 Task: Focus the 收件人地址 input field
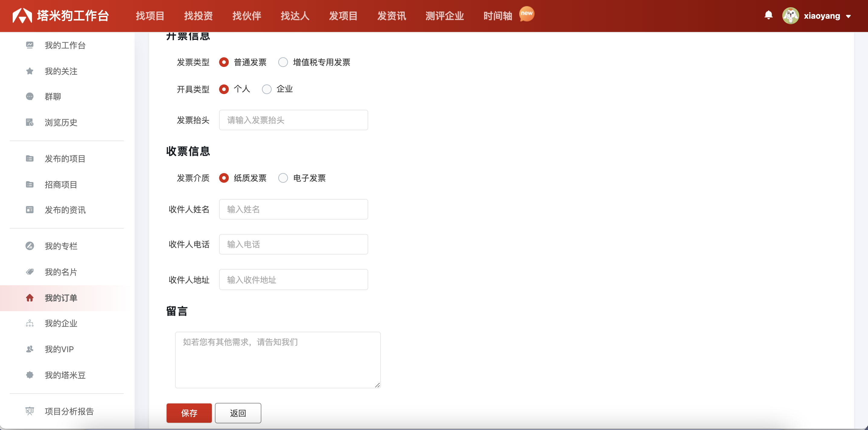pos(293,280)
